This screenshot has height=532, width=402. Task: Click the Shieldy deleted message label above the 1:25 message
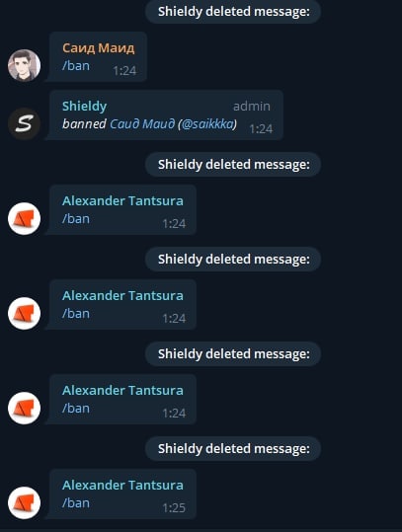[233, 448]
